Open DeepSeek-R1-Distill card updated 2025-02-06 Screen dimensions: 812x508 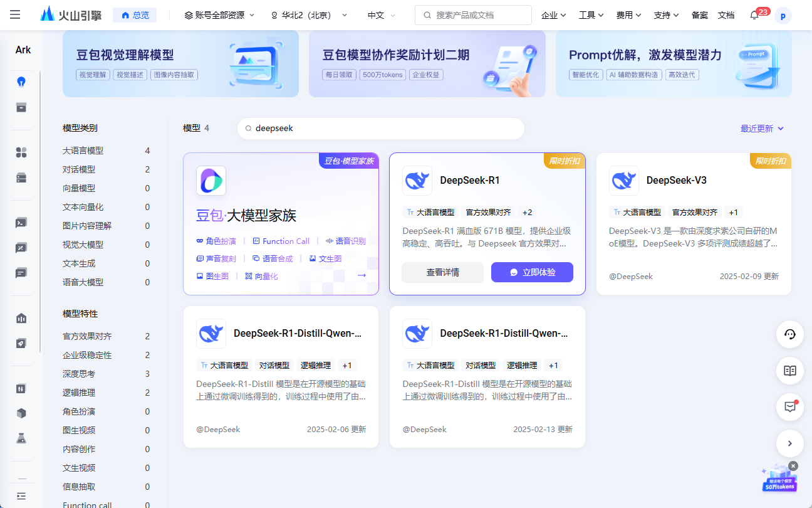point(281,377)
